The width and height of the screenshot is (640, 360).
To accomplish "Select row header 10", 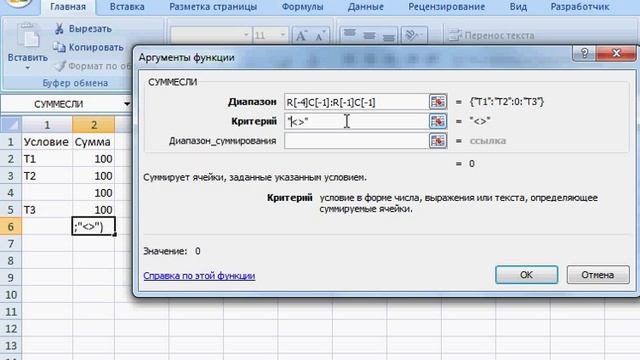I will (x=11, y=294).
